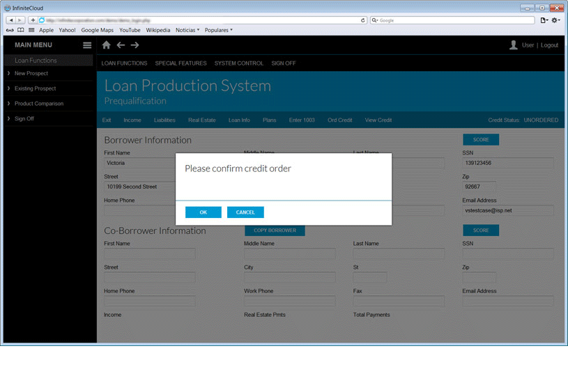The image size is (568, 392).
Task: Expand the New Prospect sidebar item
Action: 31,73
